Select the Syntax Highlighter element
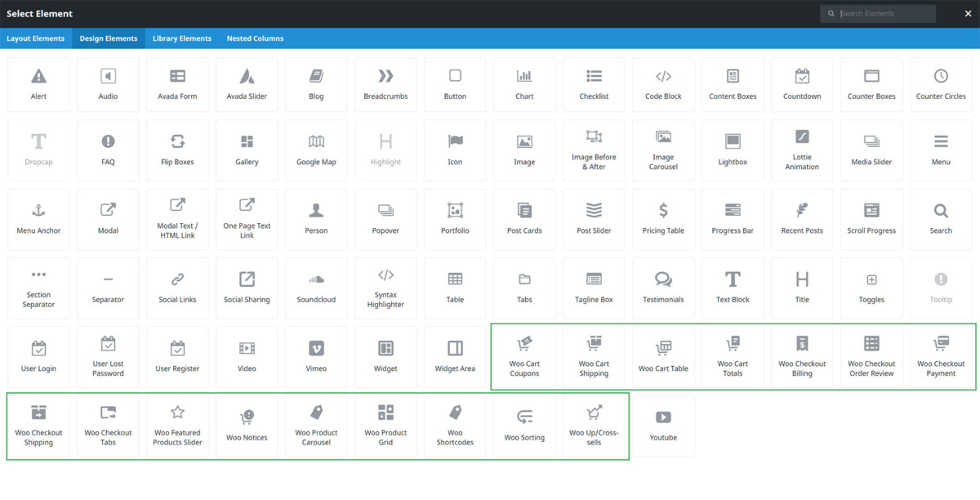Viewport: 980px width, 500px height. [x=385, y=287]
